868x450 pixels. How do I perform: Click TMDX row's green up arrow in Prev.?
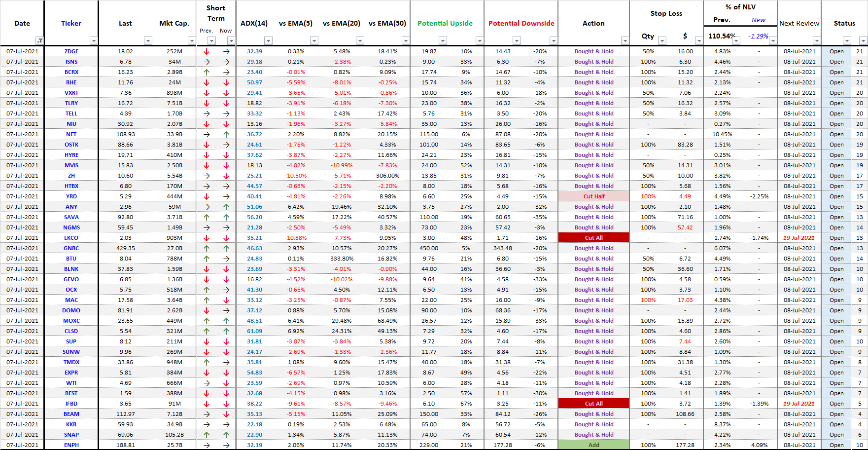point(207,362)
